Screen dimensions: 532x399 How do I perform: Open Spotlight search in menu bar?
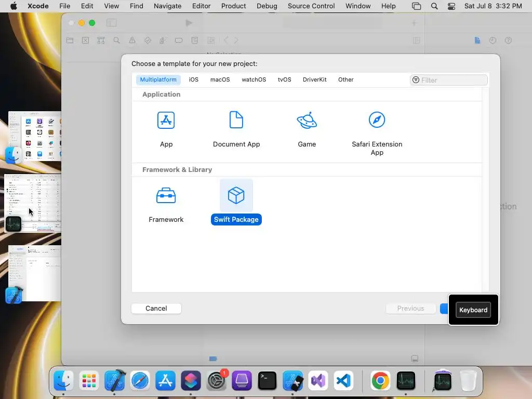(x=434, y=6)
